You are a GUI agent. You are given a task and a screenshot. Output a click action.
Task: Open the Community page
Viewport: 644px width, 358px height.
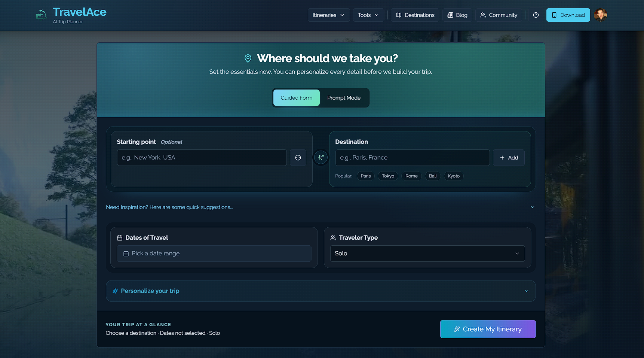(499, 15)
